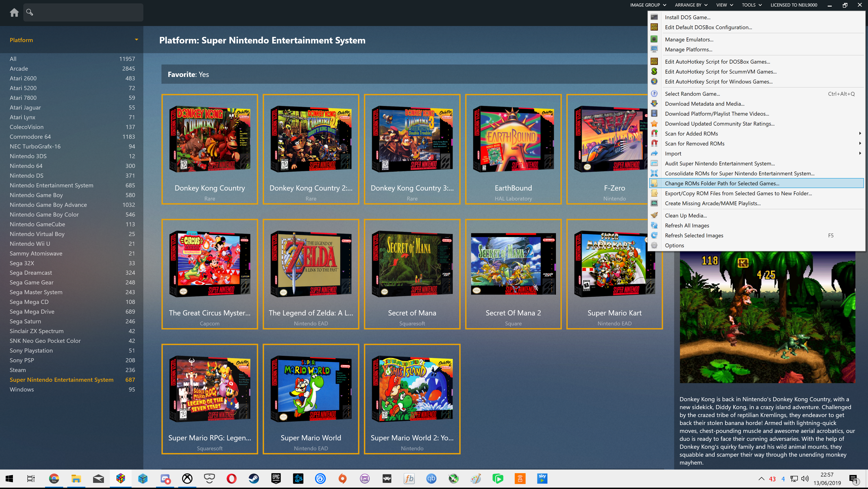The image size is (868, 489).
Task: Click the Refresh Selected Images icon
Action: [x=654, y=235]
